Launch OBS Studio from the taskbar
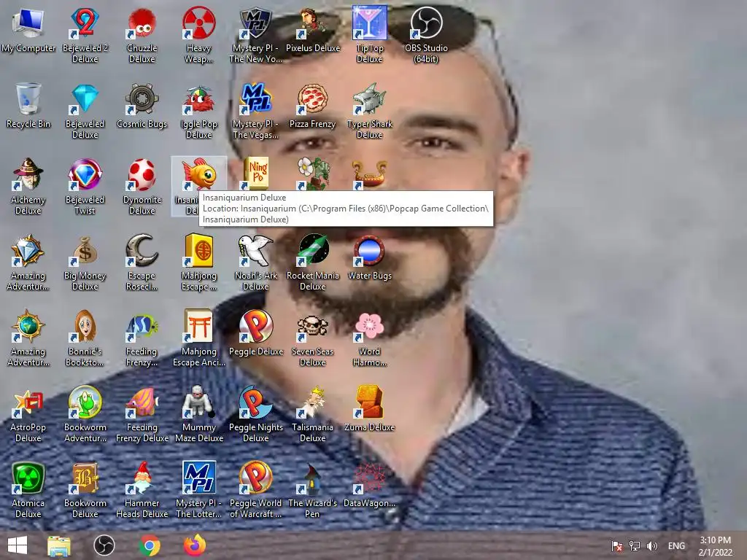Viewport: 747px width, 560px height. pos(104,545)
